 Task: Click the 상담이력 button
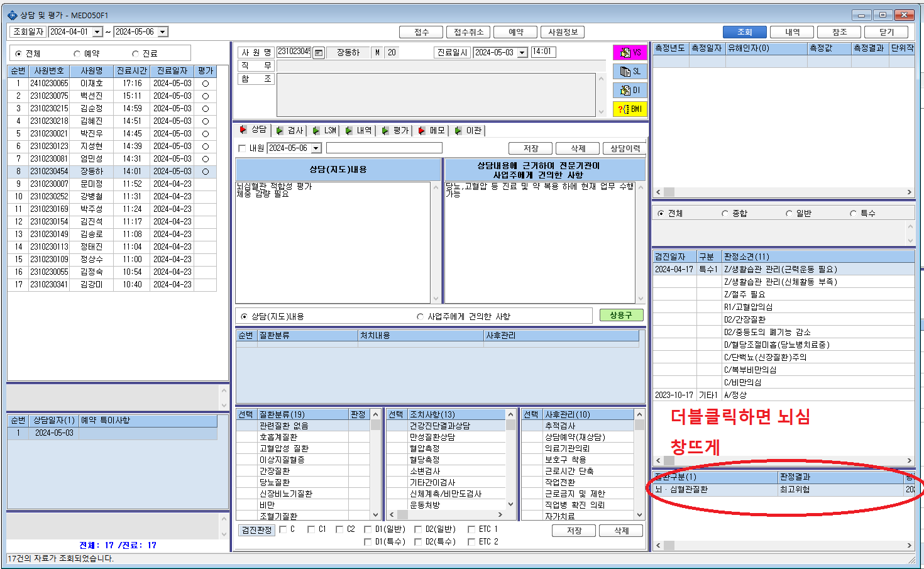point(625,148)
